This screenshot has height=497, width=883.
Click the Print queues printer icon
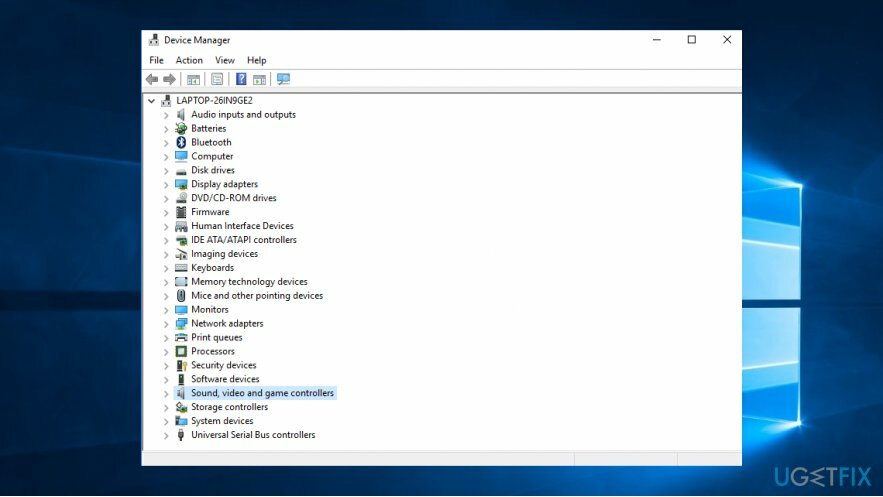point(181,337)
